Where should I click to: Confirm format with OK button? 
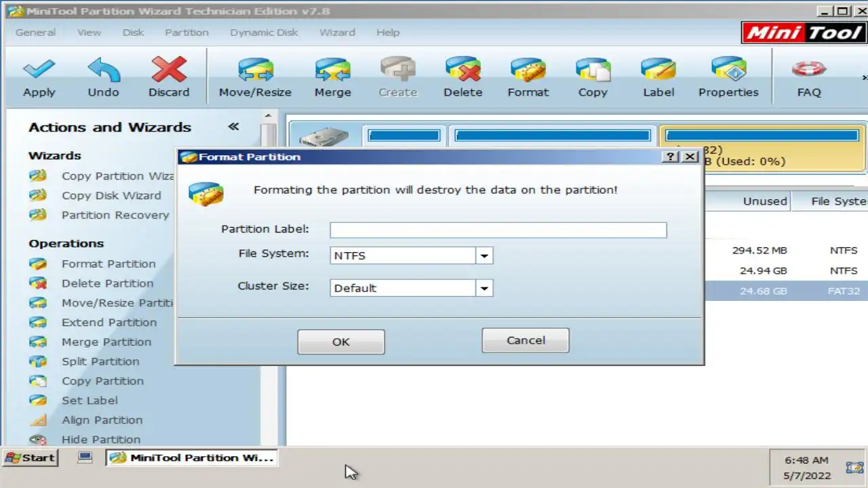coord(341,342)
